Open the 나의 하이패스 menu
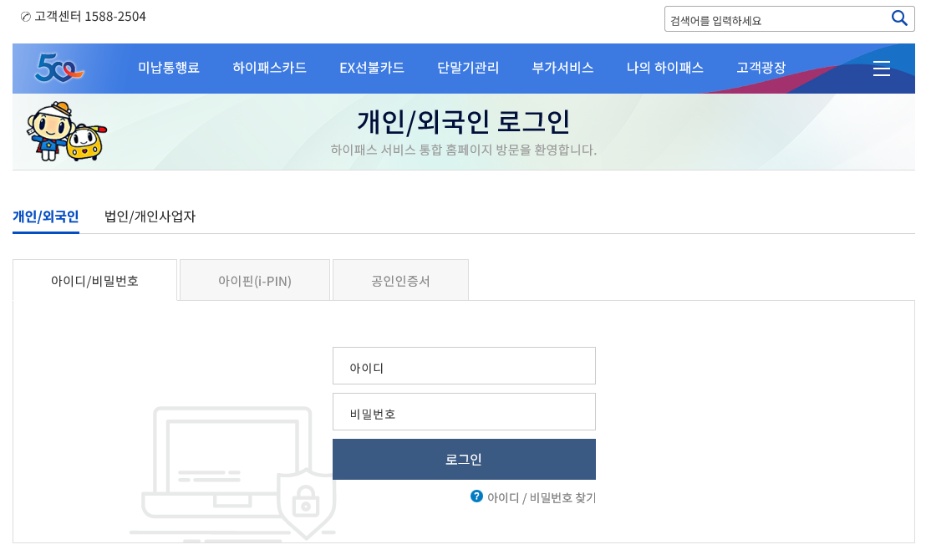The height and width of the screenshot is (560, 926). (x=664, y=68)
